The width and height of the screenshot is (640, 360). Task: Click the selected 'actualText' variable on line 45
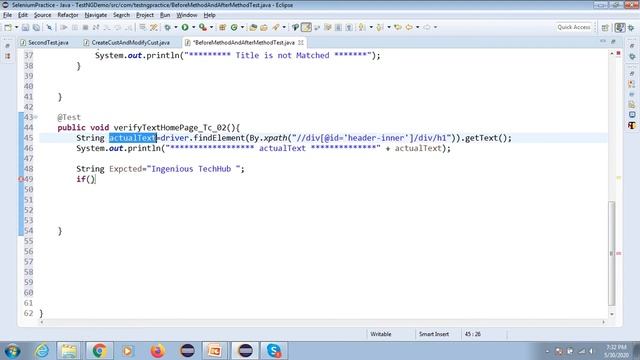pyautogui.click(x=133, y=138)
